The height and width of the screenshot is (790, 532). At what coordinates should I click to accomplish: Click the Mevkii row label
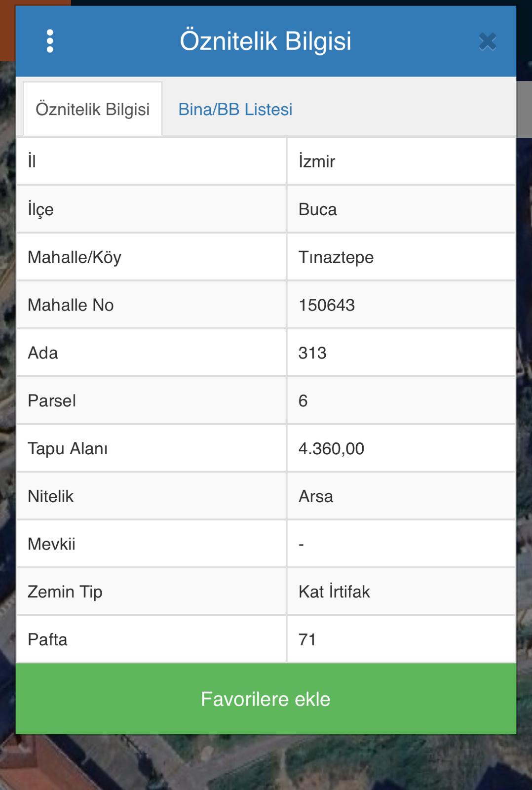[x=52, y=544]
